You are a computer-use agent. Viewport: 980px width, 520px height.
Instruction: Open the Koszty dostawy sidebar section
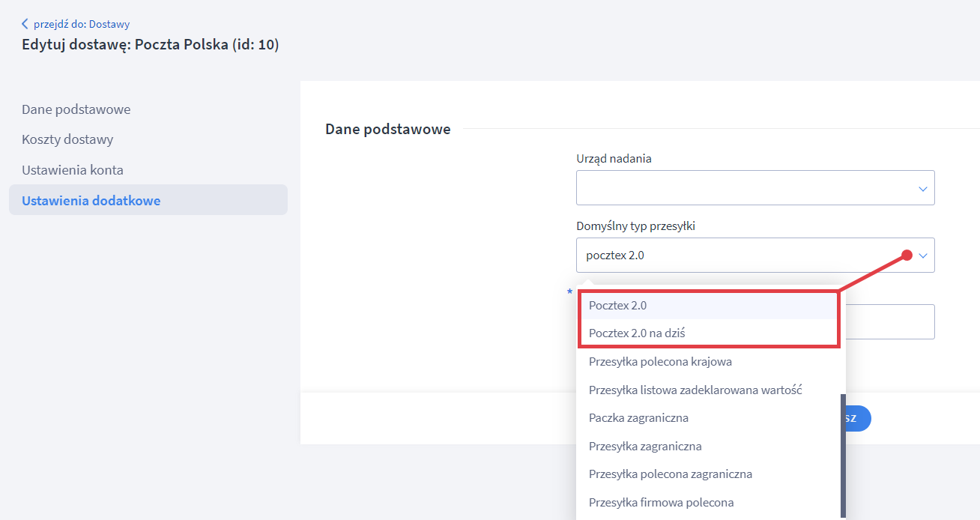pyautogui.click(x=67, y=139)
